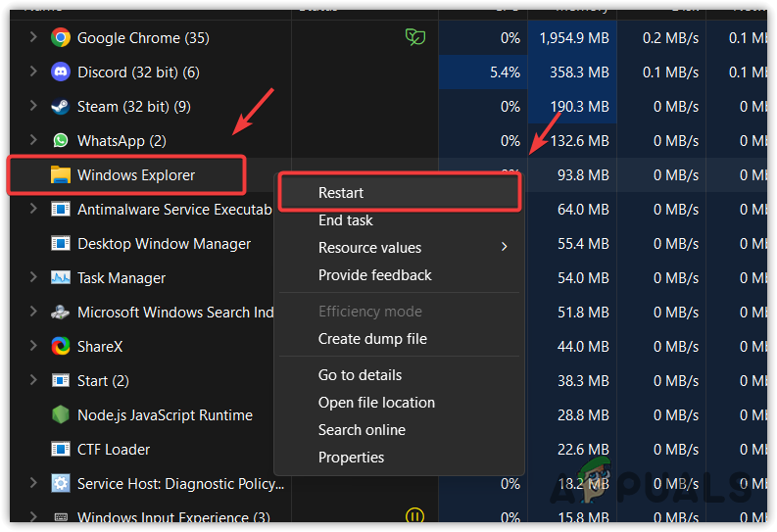Select the Desktop Window Manager row name
The width and height of the screenshot is (777, 532).
coord(164,244)
